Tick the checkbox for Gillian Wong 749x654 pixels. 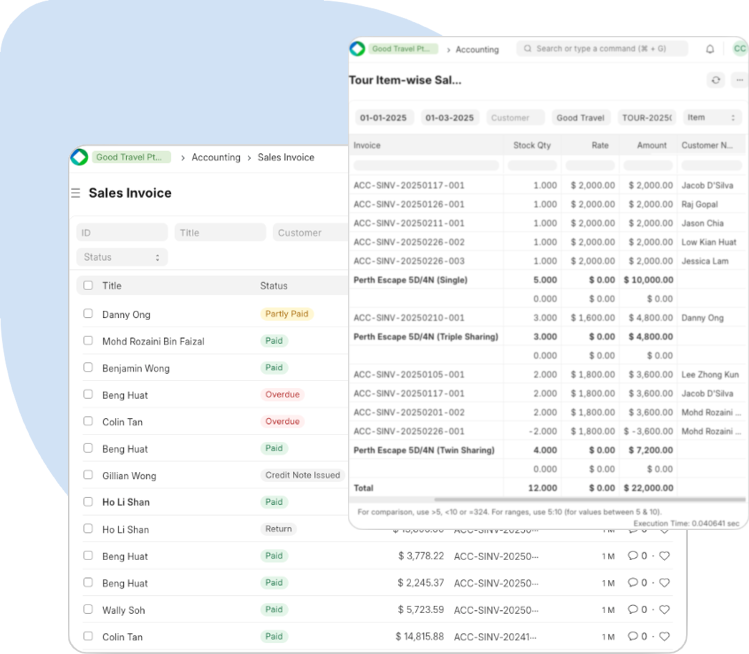point(88,475)
